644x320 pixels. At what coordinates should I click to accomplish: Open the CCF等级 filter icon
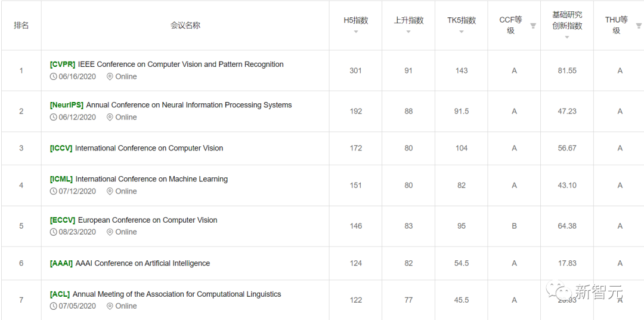click(533, 26)
